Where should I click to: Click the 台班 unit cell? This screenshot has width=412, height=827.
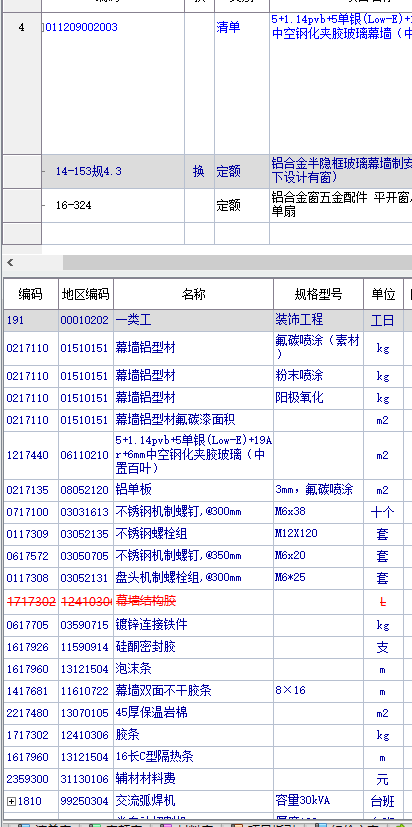pyautogui.click(x=383, y=801)
